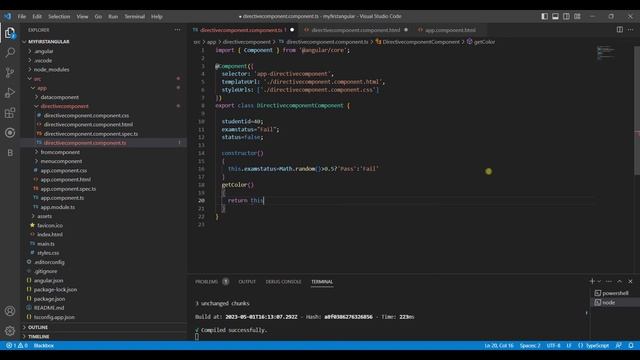Open the File menu

(x=22, y=16)
